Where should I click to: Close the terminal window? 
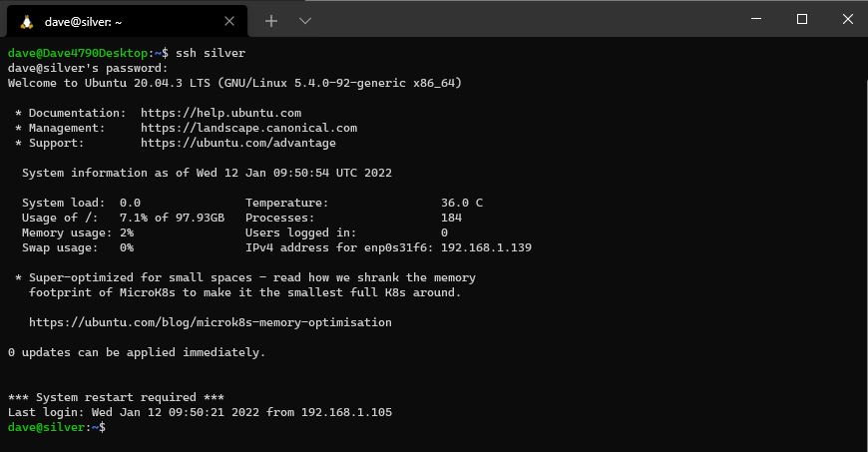point(847,19)
